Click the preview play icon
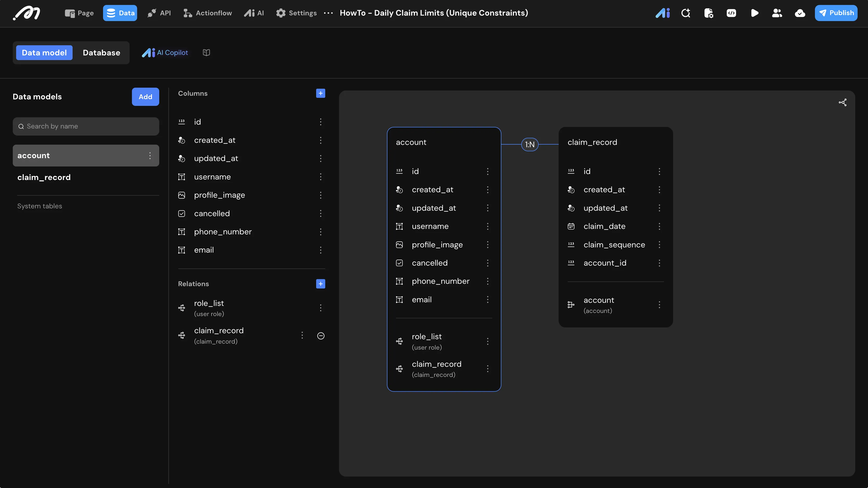Screen dimensions: 868x488 point(755,13)
